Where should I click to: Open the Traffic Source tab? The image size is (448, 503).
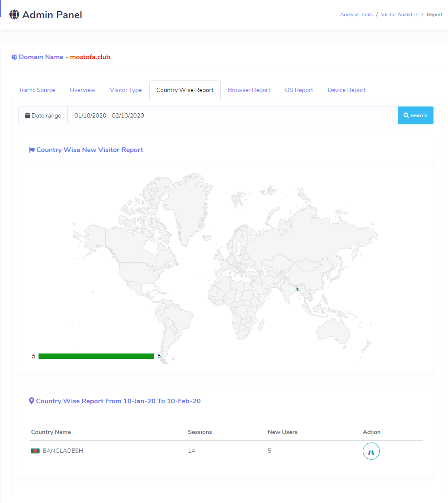tap(37, 90)
